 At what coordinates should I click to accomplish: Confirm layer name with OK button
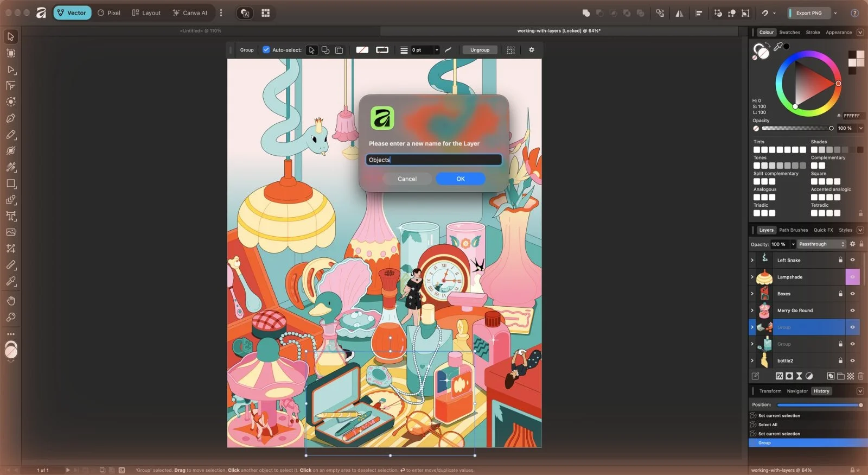point(460,179)
